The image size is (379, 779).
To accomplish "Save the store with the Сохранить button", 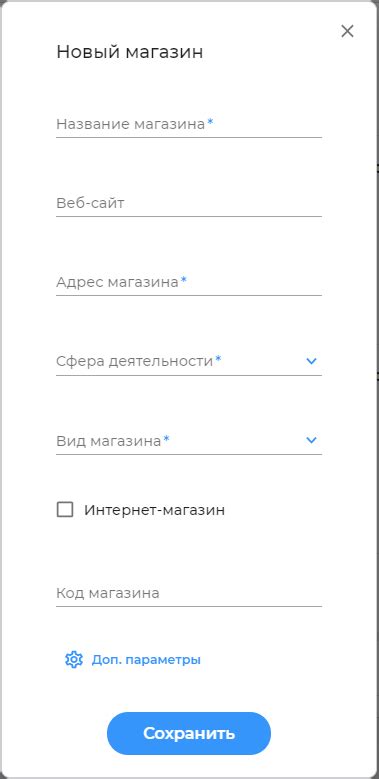I will coord(189,733).
